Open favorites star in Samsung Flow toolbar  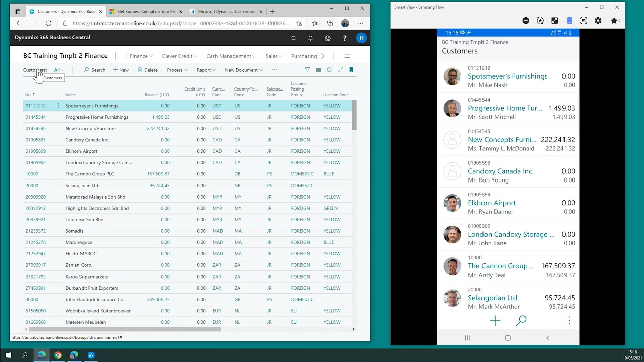[615, 21]
